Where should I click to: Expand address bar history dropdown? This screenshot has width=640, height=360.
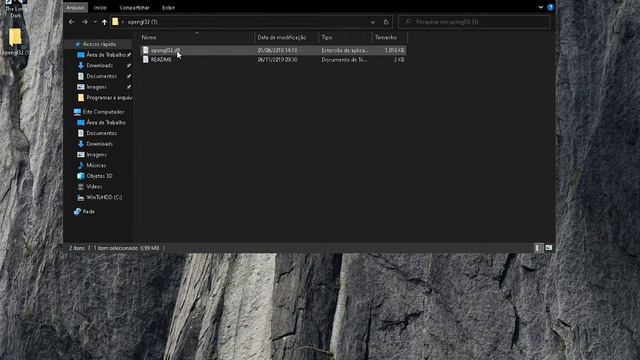[373, 22]
